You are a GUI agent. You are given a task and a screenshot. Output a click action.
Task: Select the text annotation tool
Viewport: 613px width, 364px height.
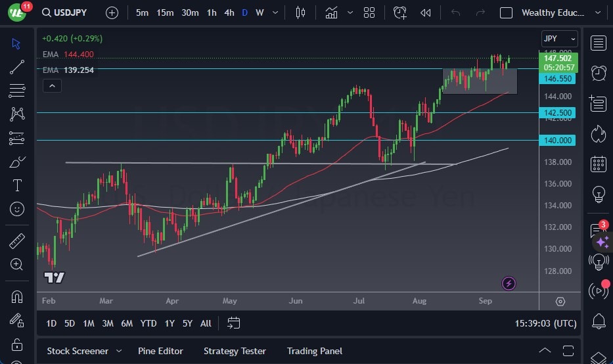click(17, 185)
